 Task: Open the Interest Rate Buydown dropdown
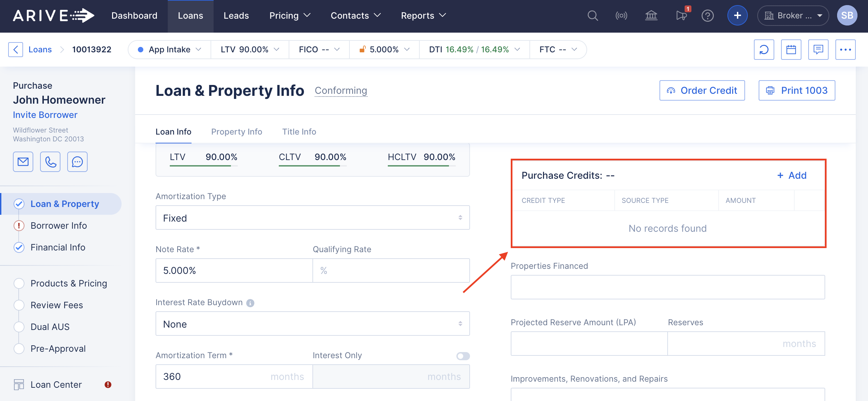coord(312,324)
